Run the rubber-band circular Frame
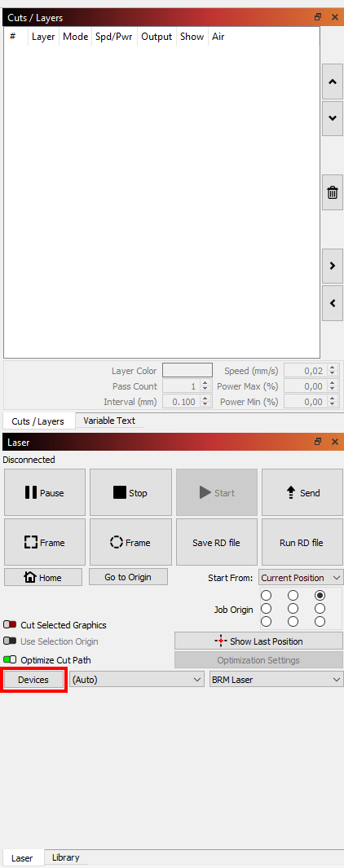The width and height of the screenshot is (344, 868). click(x=130, y=543)
